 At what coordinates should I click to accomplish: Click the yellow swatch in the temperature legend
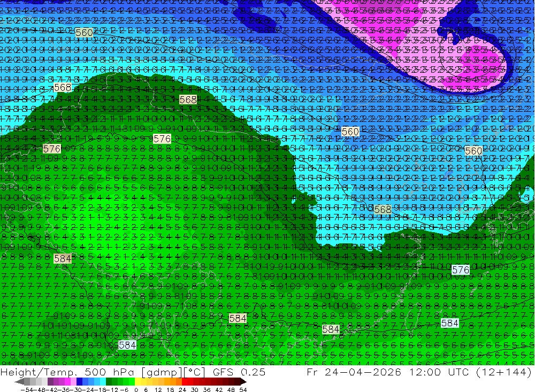pyautogui.click(x=138, y=382)
